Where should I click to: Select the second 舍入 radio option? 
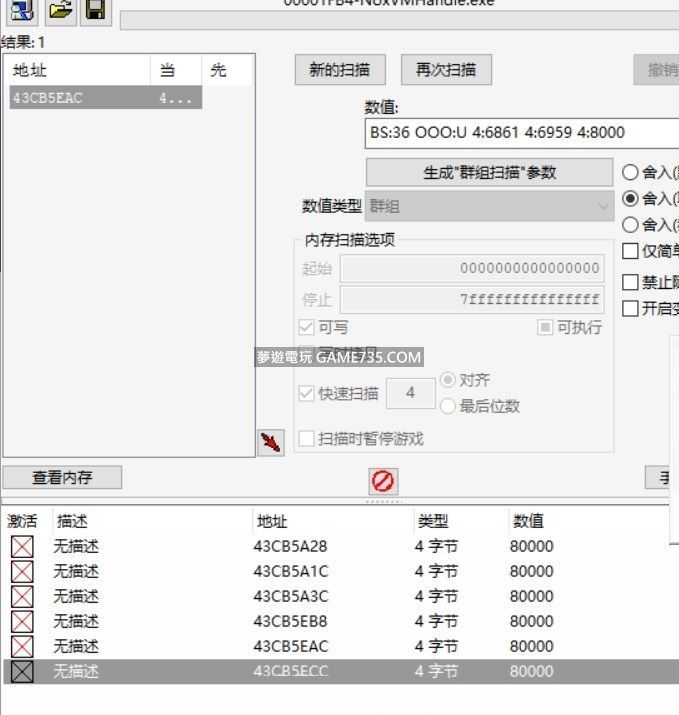click(x=630, y=198)
